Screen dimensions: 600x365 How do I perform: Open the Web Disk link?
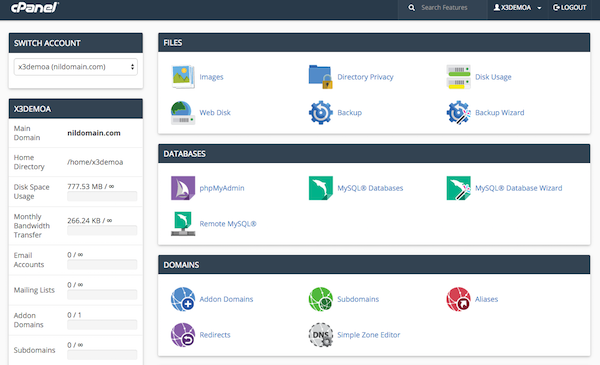(x=215, y=112)
